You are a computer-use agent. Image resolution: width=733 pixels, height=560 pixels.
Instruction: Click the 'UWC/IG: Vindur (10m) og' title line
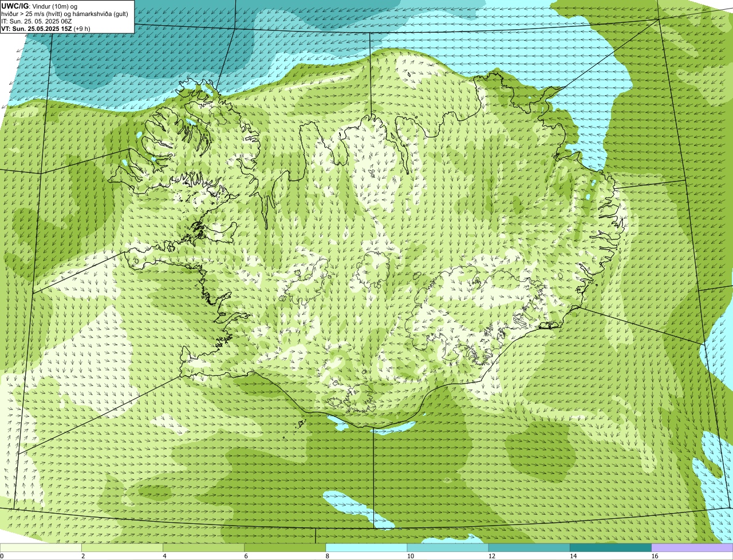point(39,6)
